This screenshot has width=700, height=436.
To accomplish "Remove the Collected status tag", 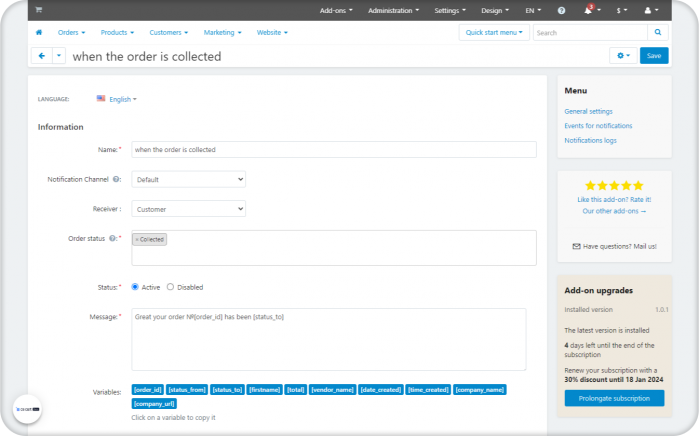I will coord(137,240).
